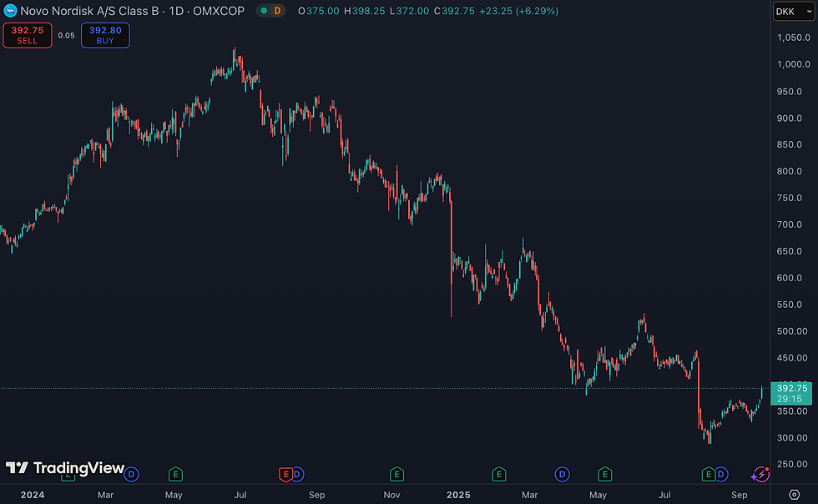Open the dividend marker just before Sep 2025
The height and width of the screenshot is (504, 818).
coord(720,474)
